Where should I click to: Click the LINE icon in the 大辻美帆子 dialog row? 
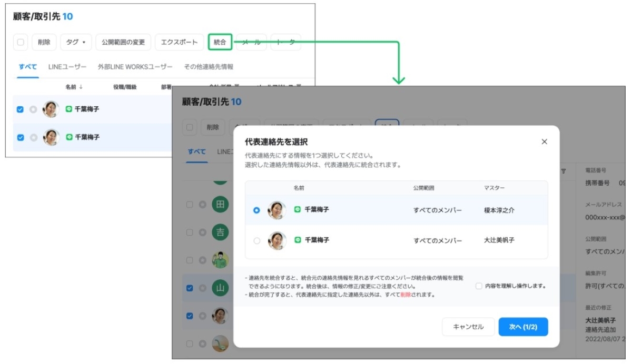pos(298,240)
